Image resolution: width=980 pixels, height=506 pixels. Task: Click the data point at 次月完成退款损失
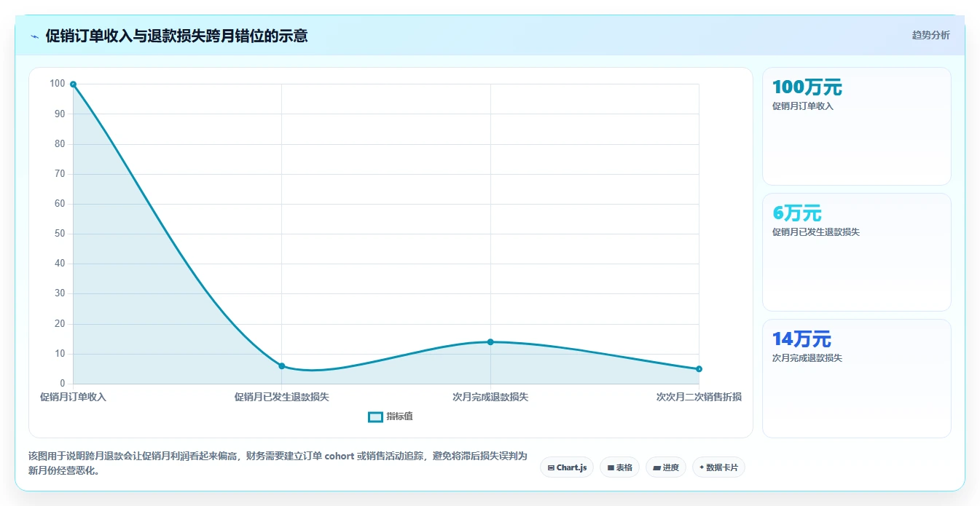[490, 341]
